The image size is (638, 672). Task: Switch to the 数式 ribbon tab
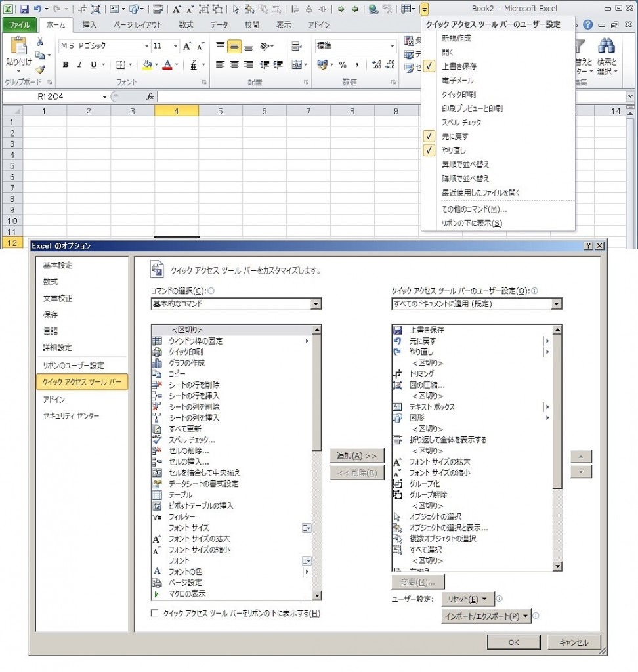click(x=186, y=25)
